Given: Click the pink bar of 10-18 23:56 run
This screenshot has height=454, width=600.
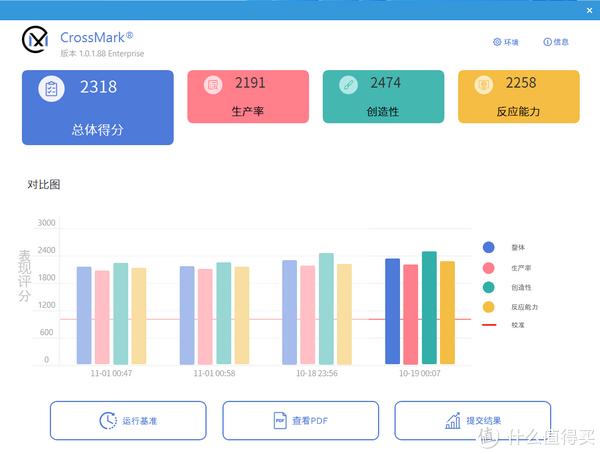Looking at the screenshot, I should [x=308, y=315].
